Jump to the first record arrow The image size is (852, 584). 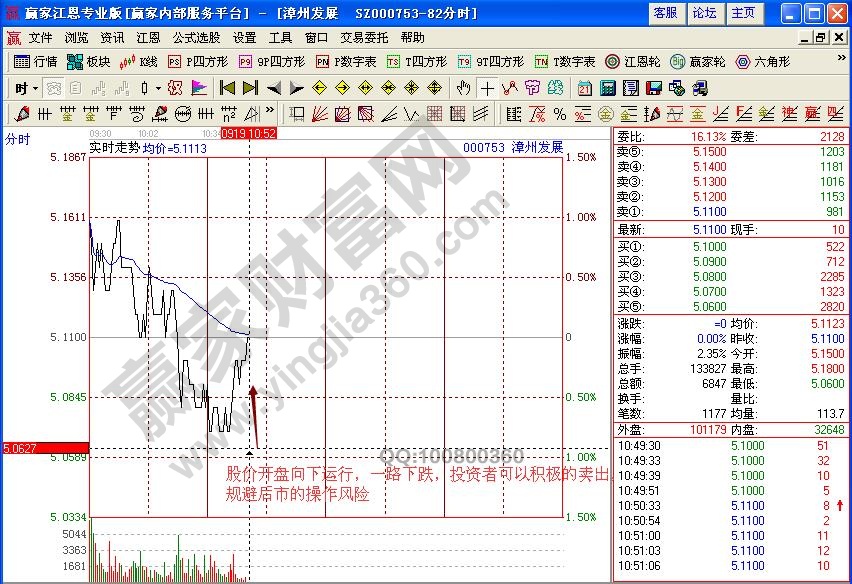click(x=227, y=88)
